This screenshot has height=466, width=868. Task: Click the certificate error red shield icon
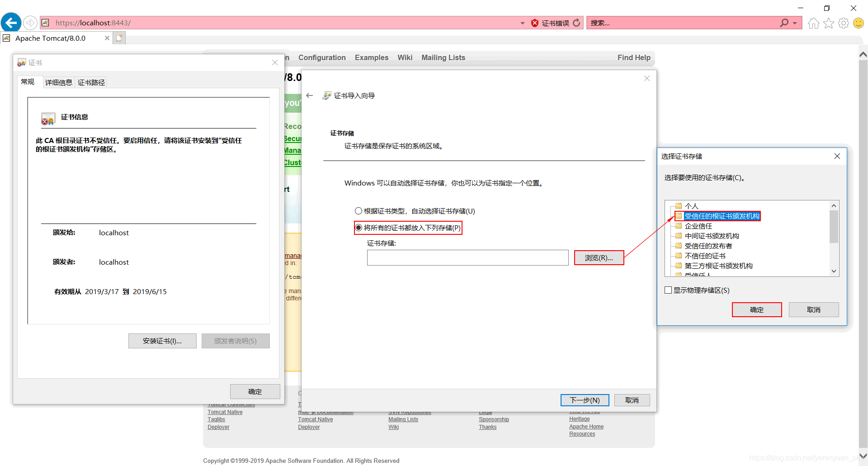(535, 23)
